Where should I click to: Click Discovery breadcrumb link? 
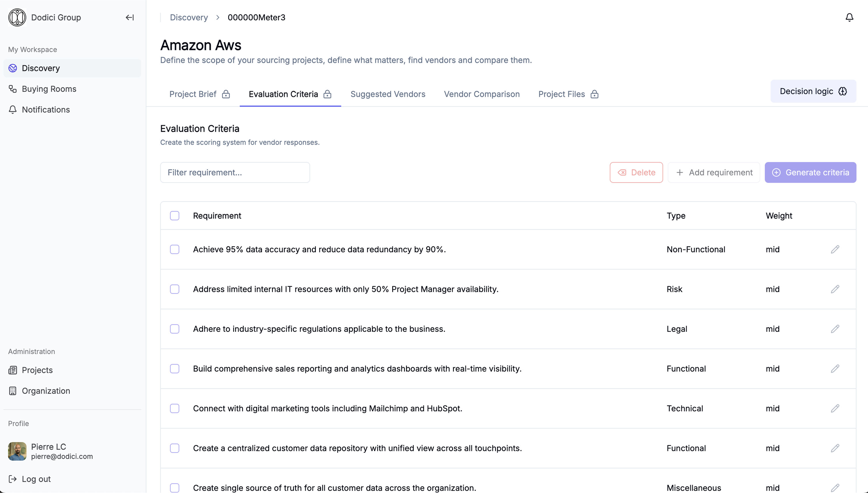tap(189, 17)
